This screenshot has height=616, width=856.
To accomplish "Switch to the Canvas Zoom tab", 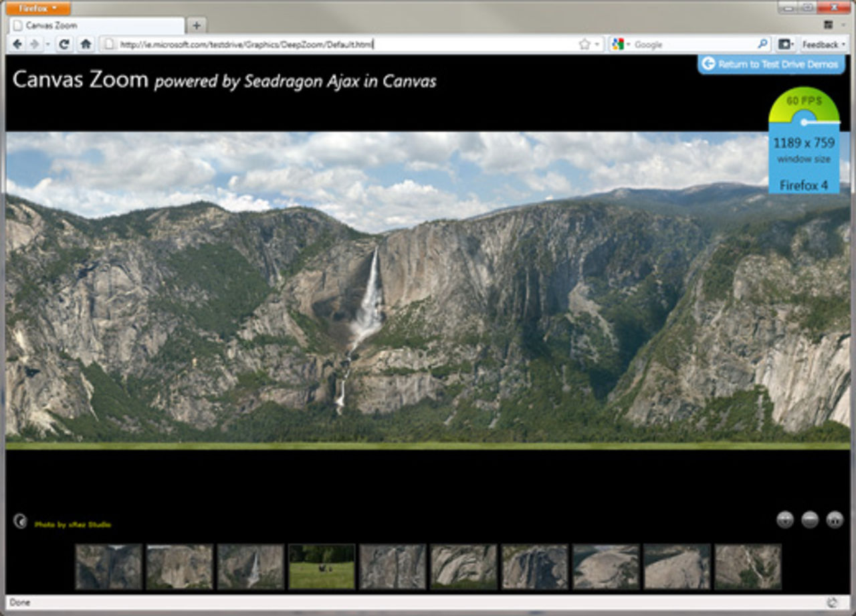I will [x=97, y=25].
